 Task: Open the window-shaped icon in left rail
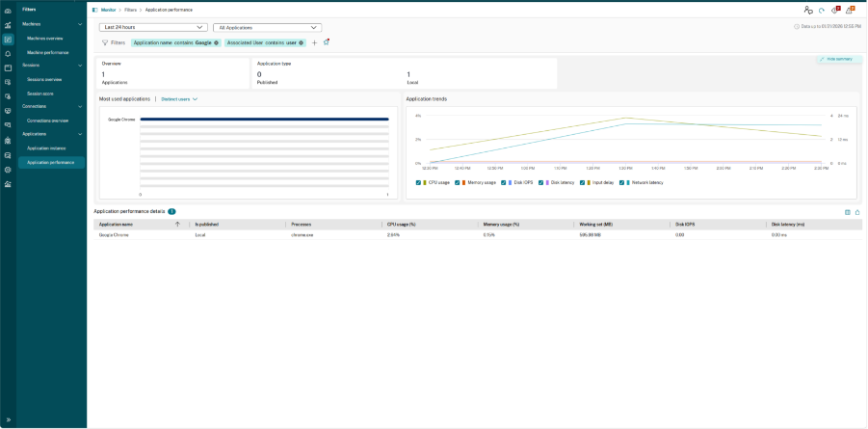8,68
